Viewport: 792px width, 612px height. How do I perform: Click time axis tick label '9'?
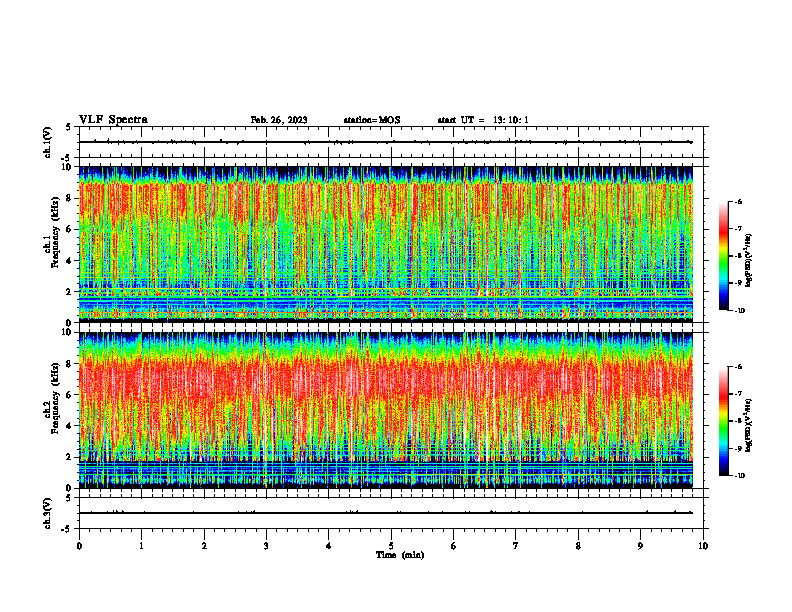coord(640,546)
